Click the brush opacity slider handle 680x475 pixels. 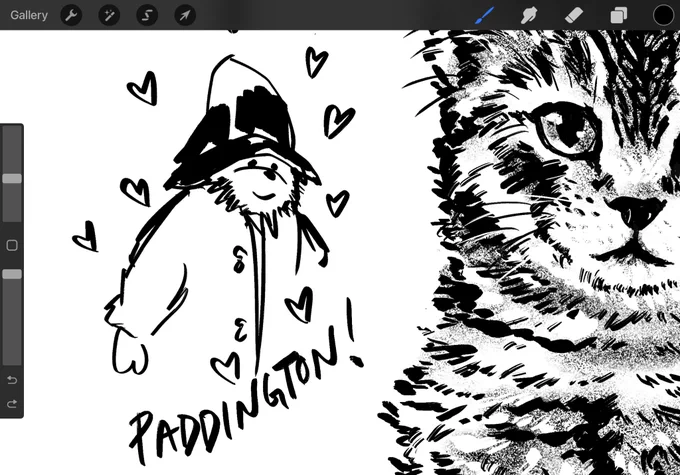click(x=12, y=274)
